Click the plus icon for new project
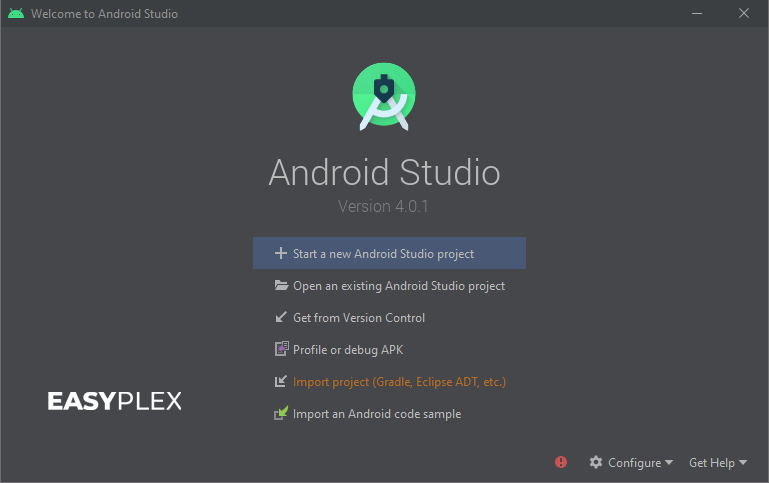Screen dimensions: 769x483 point(281,253)
